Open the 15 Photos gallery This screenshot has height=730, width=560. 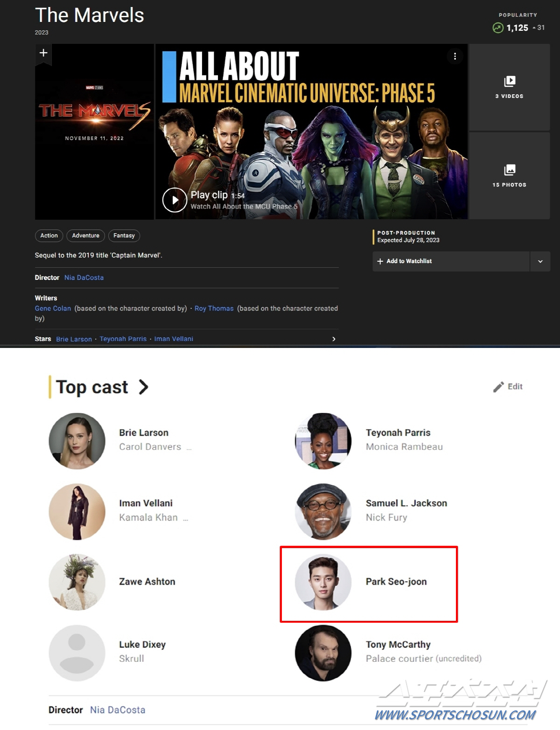[509, 176]
